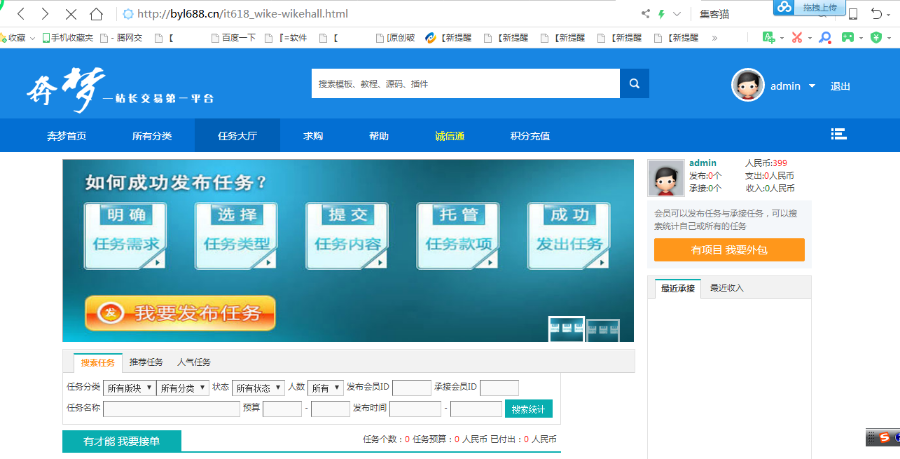Click the 发布会员ID input field

412,388
